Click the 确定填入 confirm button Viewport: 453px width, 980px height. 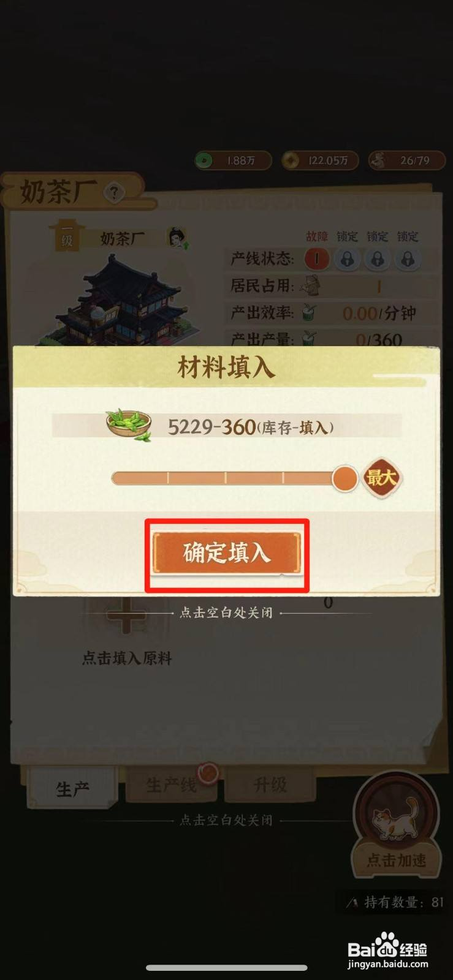coord(227,553)
